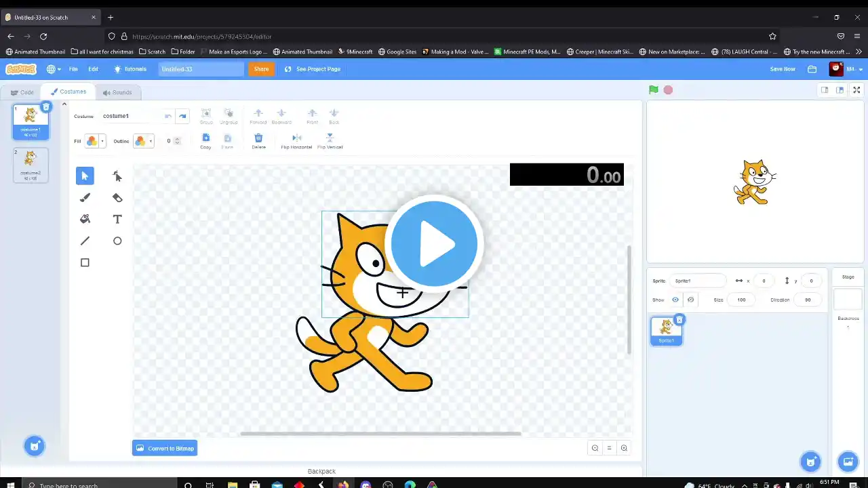Click the orange Share button
The image size is (868, 488).
tap(261, 69)
